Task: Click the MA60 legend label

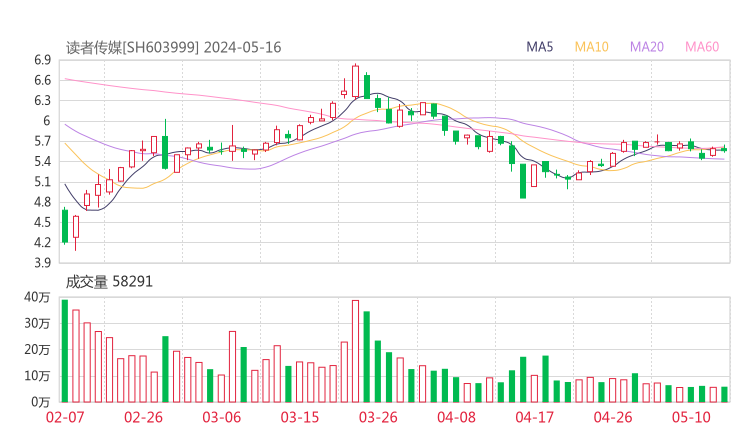Action: pyautogui.click(x=702, y=47)
